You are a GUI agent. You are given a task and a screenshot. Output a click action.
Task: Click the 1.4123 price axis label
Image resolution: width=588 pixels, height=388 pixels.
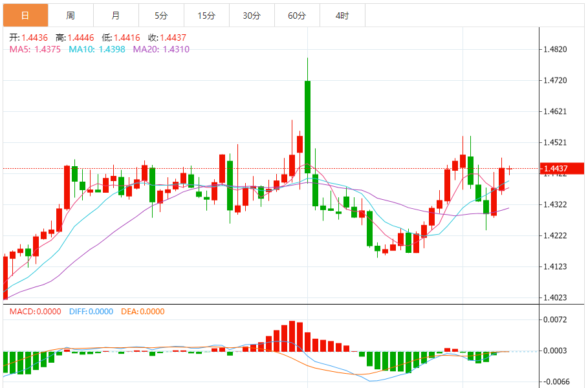click(x=556, y=267)
